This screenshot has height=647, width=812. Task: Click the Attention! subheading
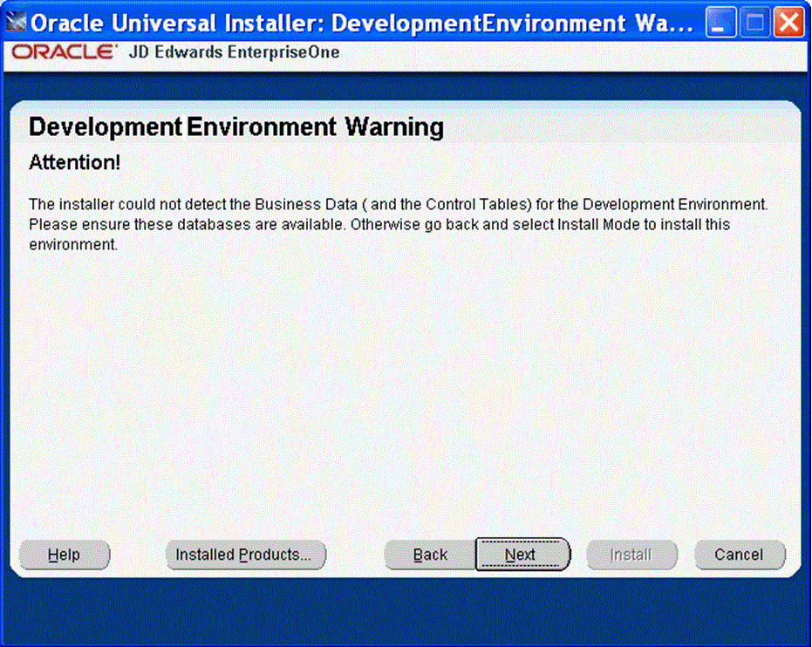pos(75,162)
